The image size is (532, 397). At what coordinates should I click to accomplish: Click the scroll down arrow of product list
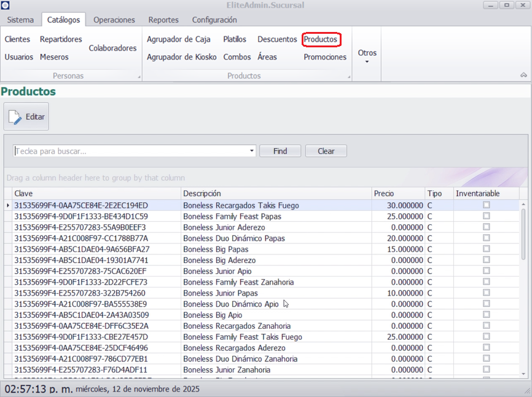523,373
